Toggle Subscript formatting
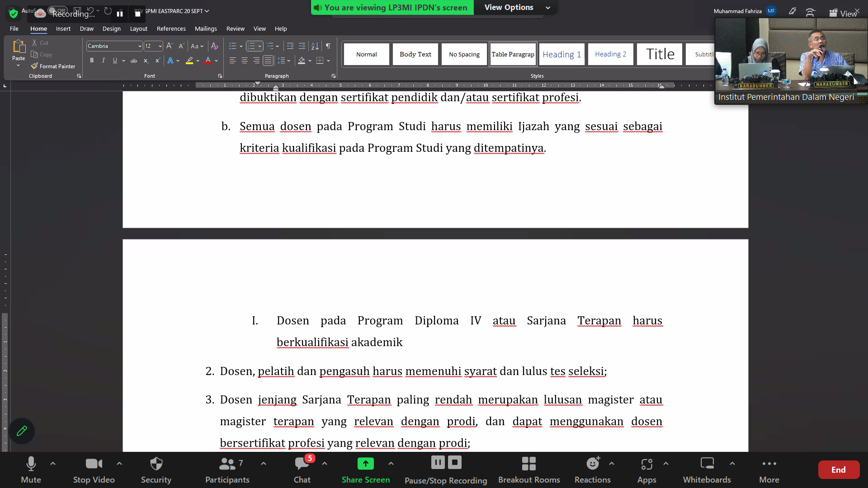Image resolution: width=868 pixels, height=488 pixels. pyautogui.click(x=146, y=61)
